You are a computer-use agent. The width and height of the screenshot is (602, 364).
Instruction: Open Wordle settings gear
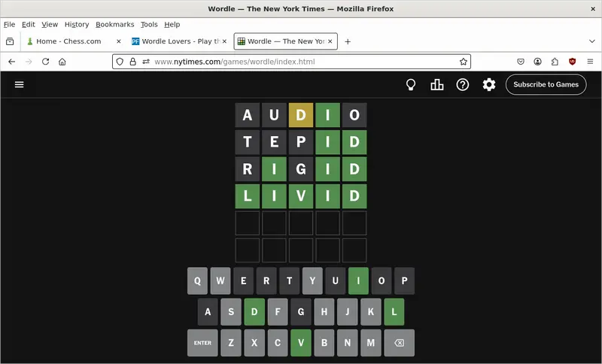point(488,84)
